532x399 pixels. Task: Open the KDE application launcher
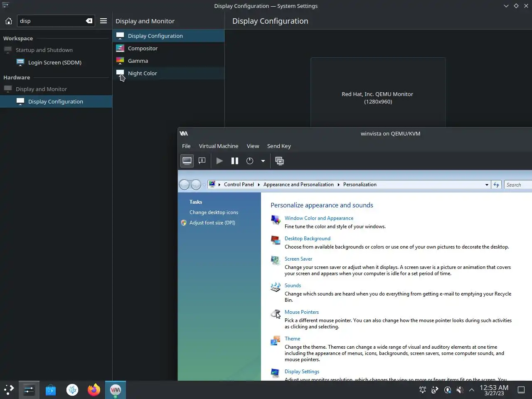[x=9, y=390]
